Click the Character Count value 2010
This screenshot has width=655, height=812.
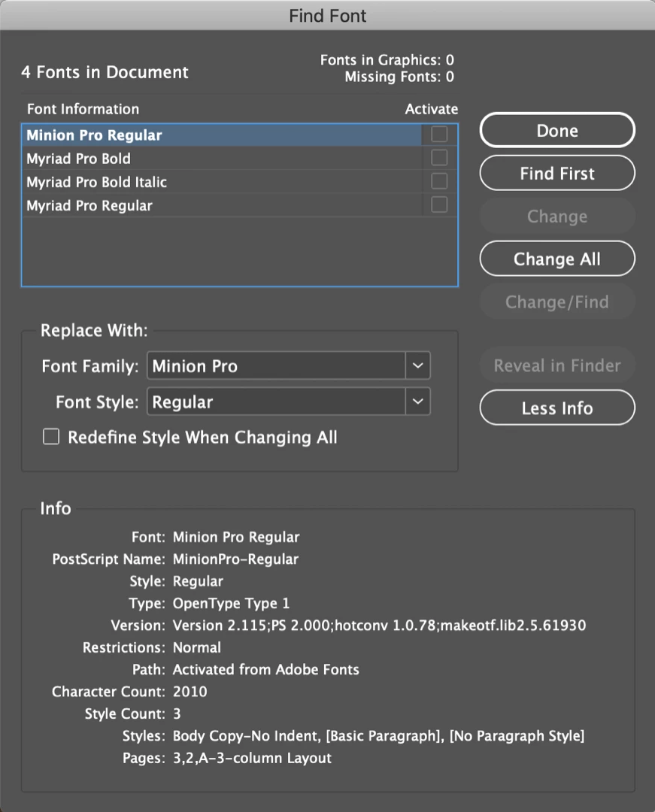click(190, 692)
